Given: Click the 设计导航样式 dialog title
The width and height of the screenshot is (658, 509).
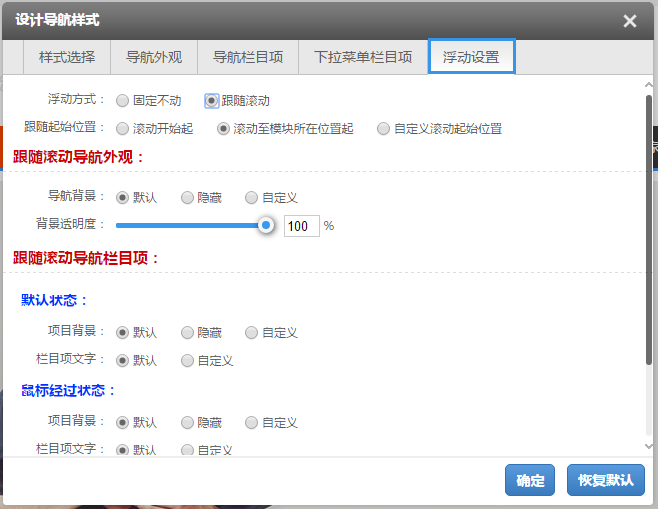Looking at the screenshot, I should click(x=57, y=20).
